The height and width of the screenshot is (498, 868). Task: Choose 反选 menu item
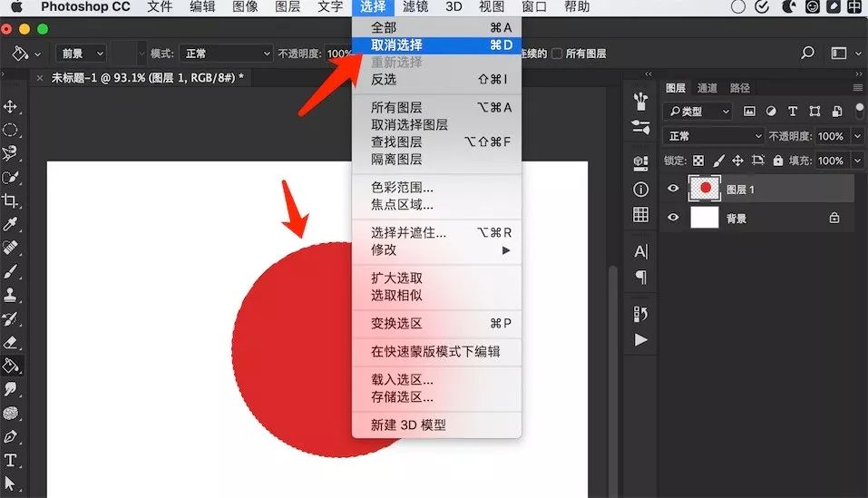pos(437,79)
